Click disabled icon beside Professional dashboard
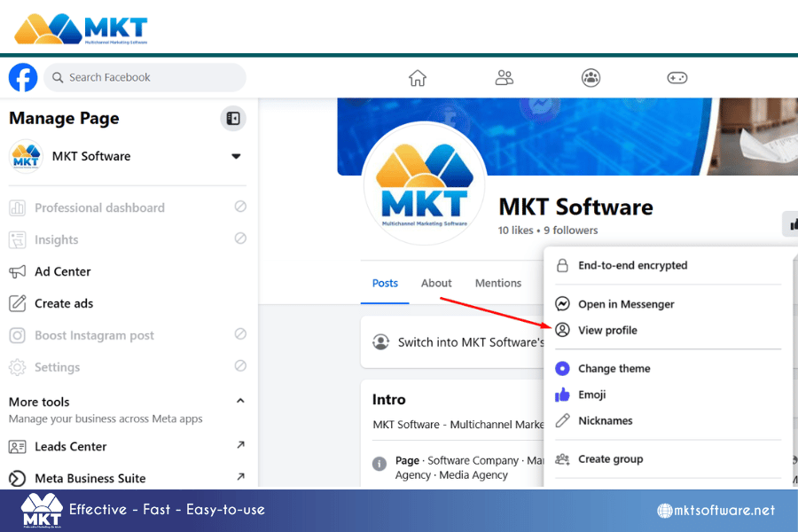798x532 pixels. click(240, 207)
